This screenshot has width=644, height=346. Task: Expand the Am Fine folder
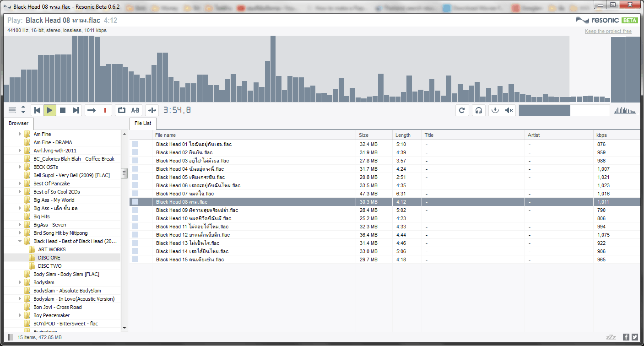pos(20,134)
